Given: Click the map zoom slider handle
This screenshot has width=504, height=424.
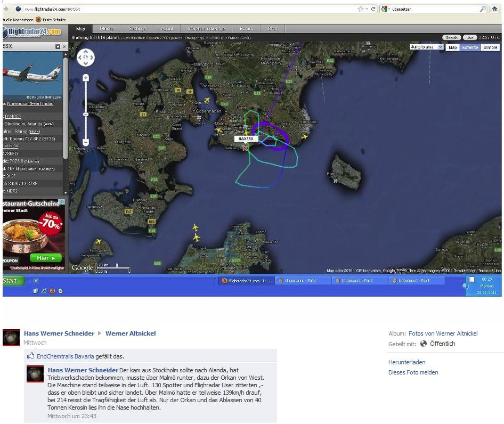Looking at the screenshot, I should (x=86, y=114).
